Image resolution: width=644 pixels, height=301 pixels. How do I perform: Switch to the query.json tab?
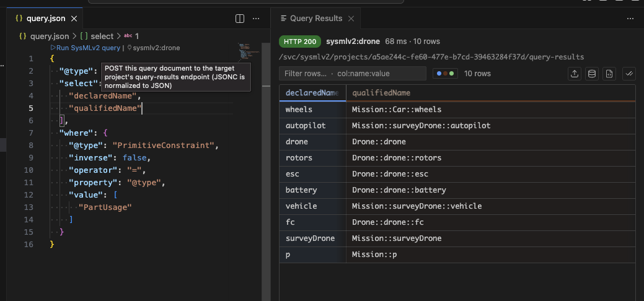pos(45,19)
